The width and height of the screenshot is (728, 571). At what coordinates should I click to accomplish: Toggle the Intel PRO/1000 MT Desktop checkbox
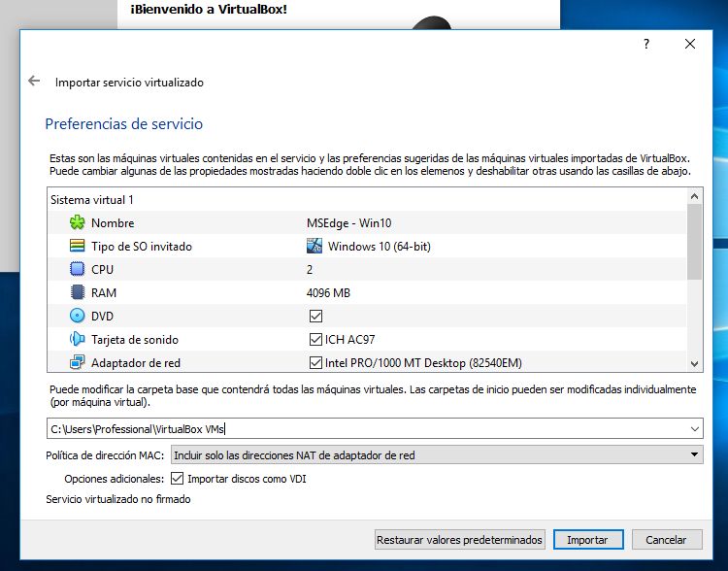(x=315, y=362)
